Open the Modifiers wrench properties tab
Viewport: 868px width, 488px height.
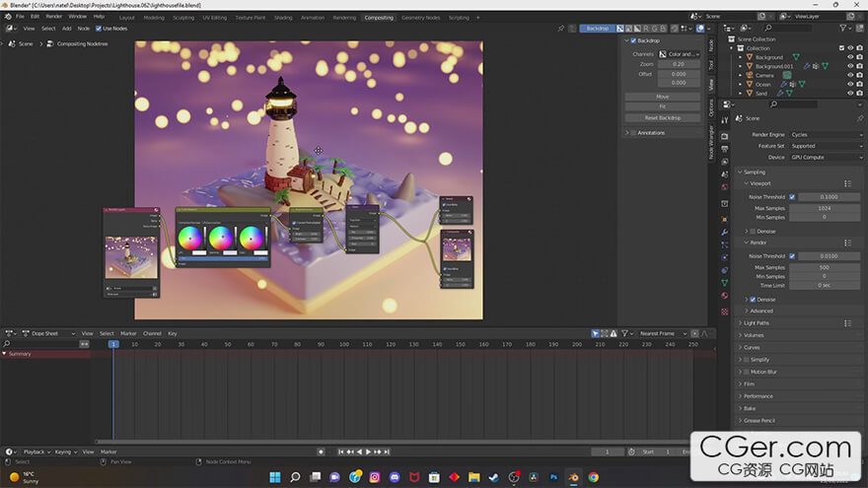click(x=725, y=232)
